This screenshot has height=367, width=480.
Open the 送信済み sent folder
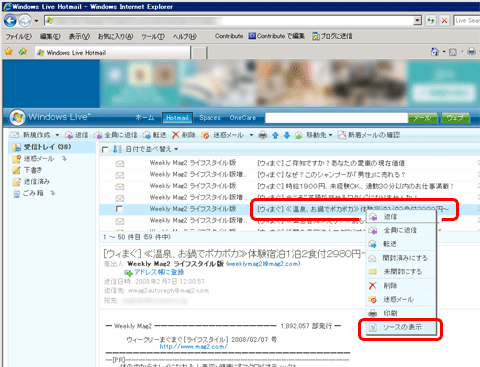tap(31, 182)
